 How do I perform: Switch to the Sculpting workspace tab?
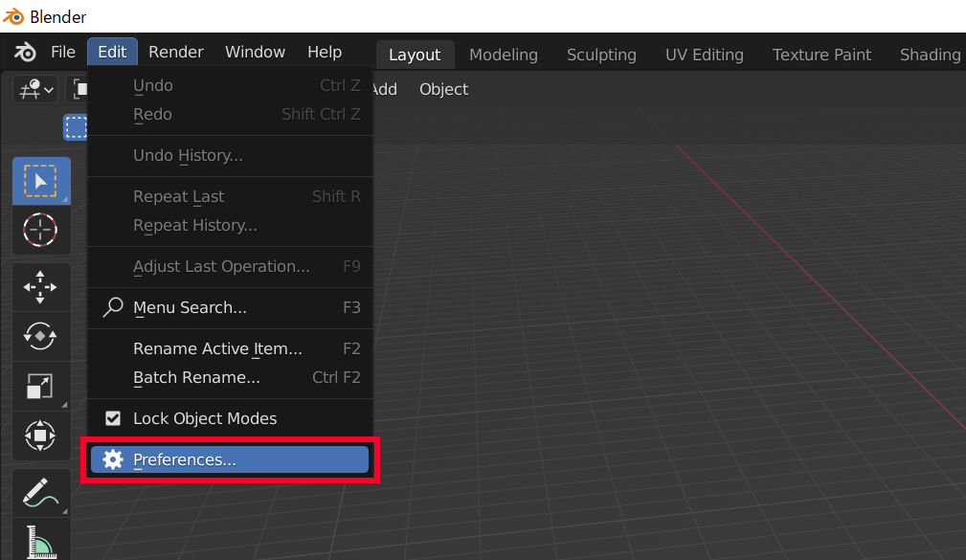tap(601, 55)
